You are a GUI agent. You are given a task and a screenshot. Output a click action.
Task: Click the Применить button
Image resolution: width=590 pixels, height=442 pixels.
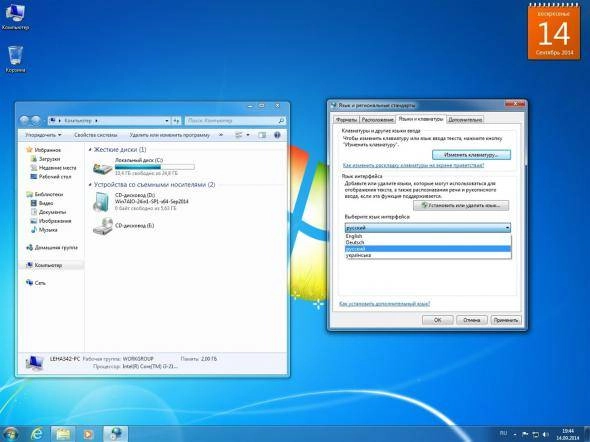(506, 320)
